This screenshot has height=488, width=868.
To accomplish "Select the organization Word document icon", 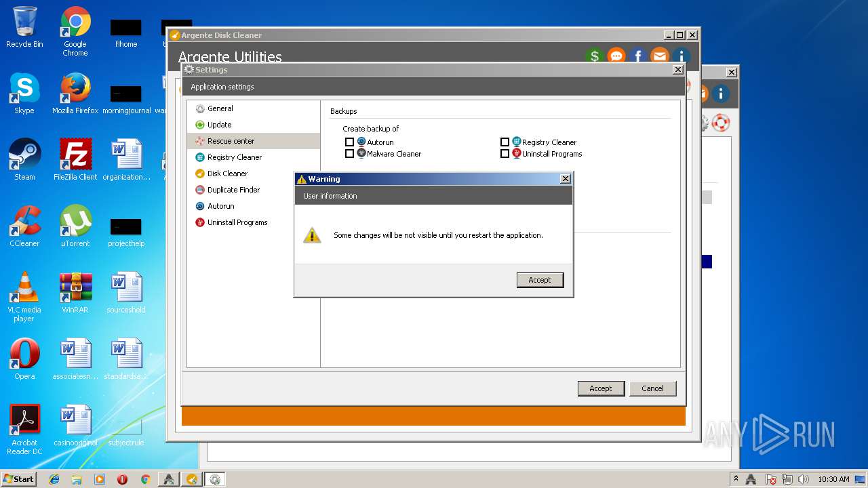I will [x=126, y=160].
